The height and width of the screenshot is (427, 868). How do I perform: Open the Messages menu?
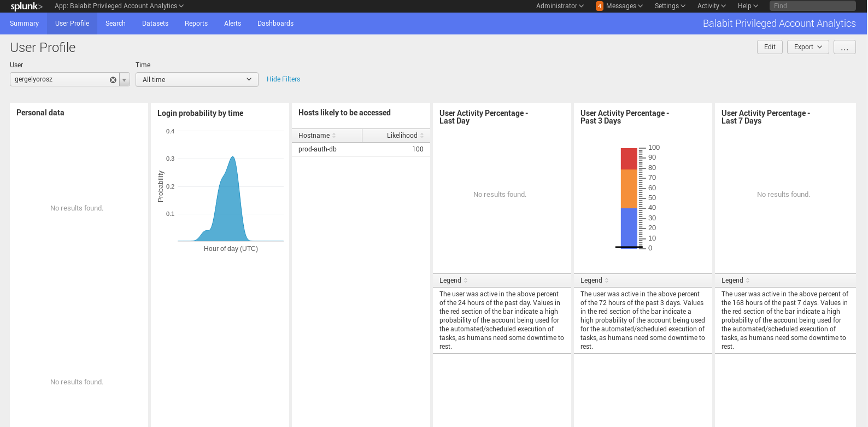[624, 6]
